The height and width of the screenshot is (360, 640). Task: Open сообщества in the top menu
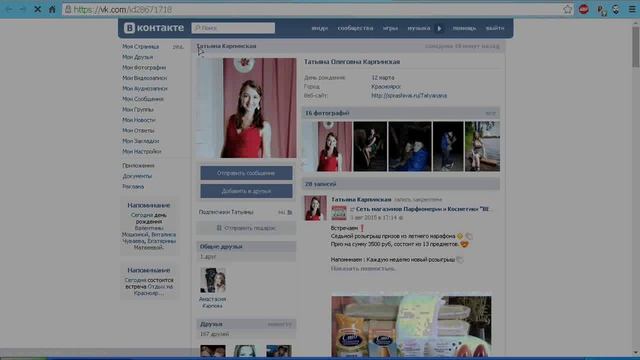point(355,28)
